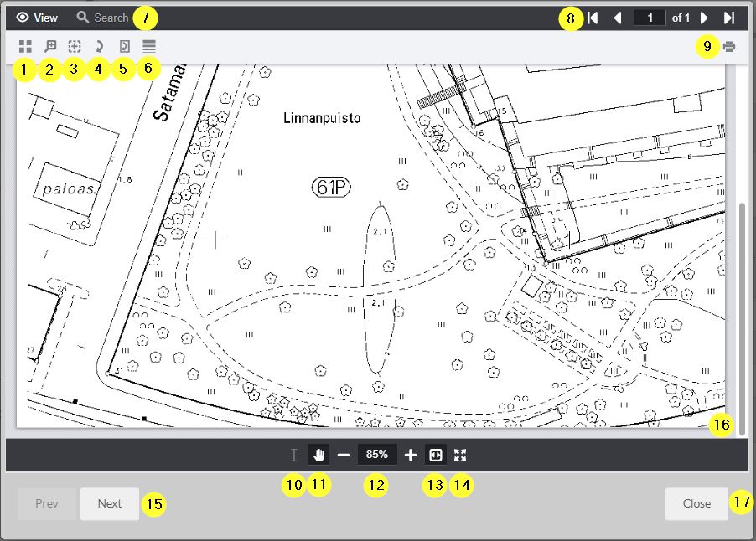
Task: Click the 85% zoom level field
Action: (377, 455)
